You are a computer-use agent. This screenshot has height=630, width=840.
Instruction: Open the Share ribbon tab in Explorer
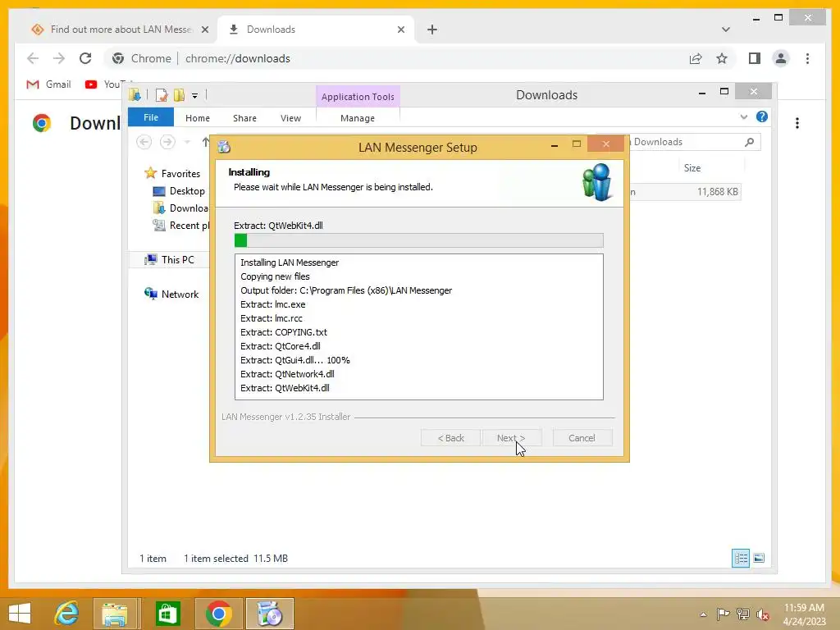click(244, 118)
